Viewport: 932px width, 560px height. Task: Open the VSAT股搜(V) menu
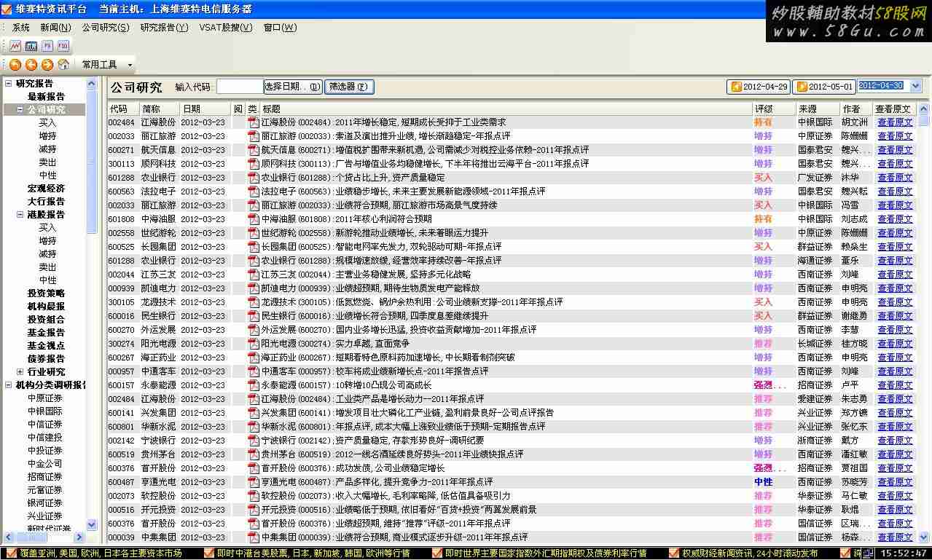[226, 28]
